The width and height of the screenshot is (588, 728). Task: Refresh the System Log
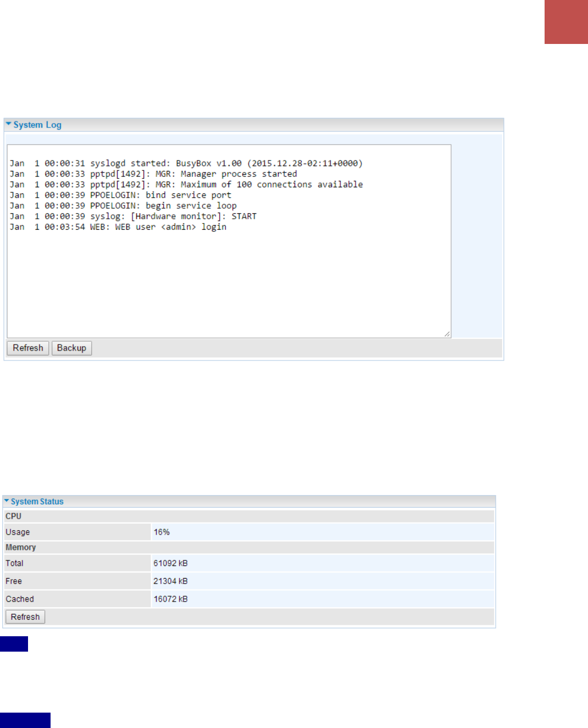tap(28, 348)
